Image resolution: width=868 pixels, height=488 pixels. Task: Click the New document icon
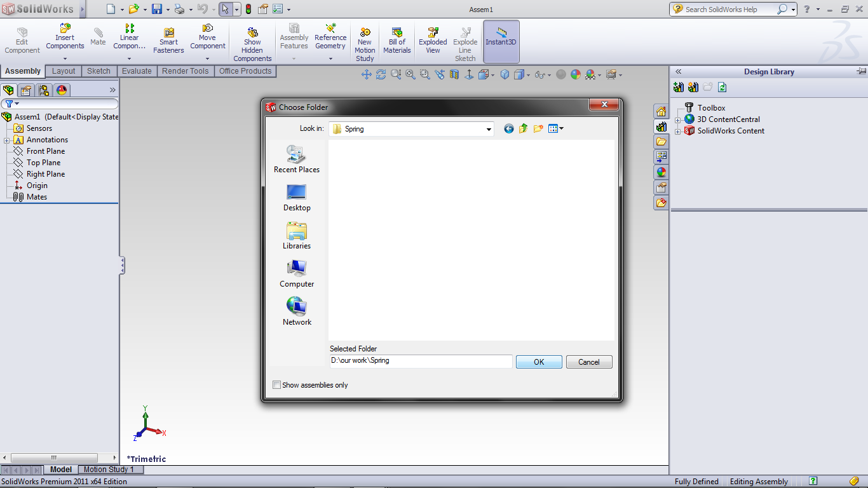(x=111, y=9)
